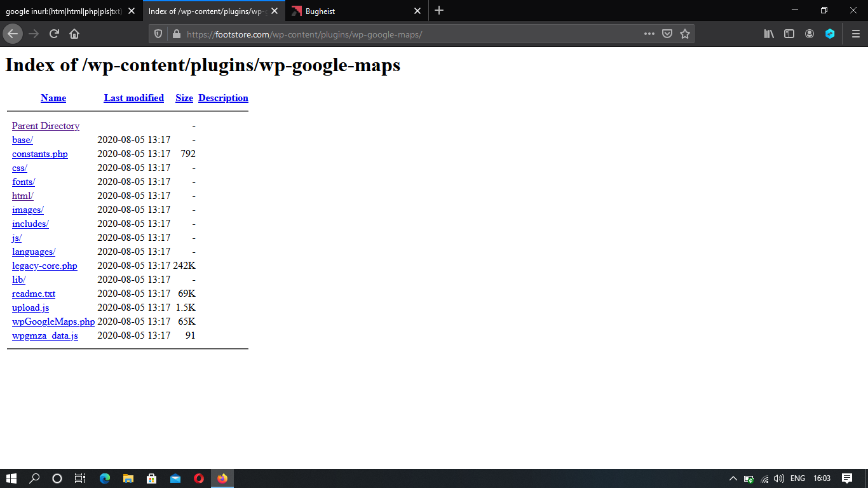Open the notification action center
Screen dimensions: 868x488
pos(847,478)
